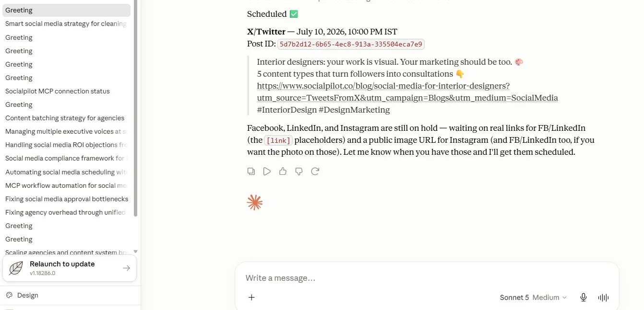Click the Write a message input field
644x310 pixels.
(x=427, y=278)
